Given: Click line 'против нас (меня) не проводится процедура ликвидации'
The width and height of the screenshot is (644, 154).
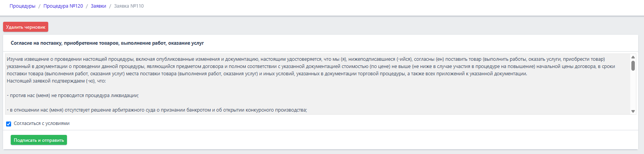Looking at the screenshot, I should (x=73, y=96).
